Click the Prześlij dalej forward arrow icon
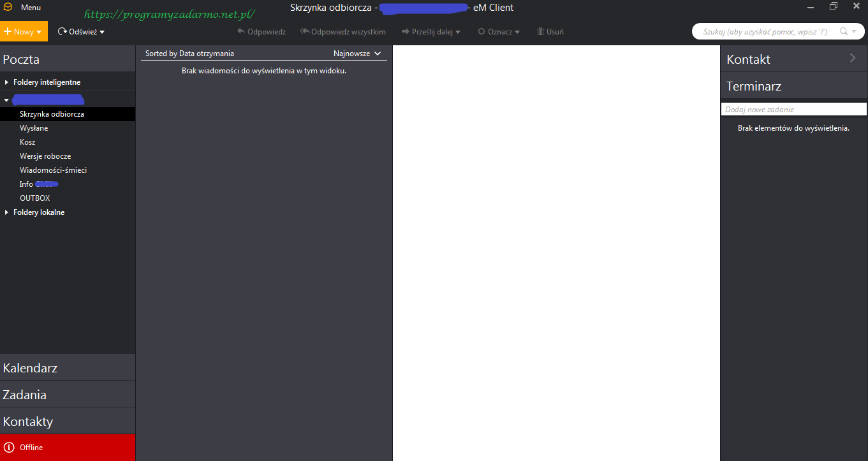 [406, 31]
